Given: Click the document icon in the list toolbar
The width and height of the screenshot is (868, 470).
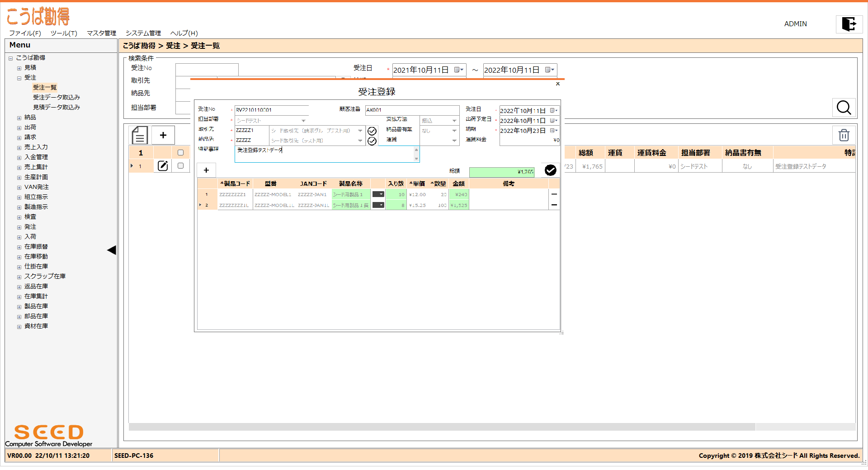Looking at the screenshot, I should 140,135.
